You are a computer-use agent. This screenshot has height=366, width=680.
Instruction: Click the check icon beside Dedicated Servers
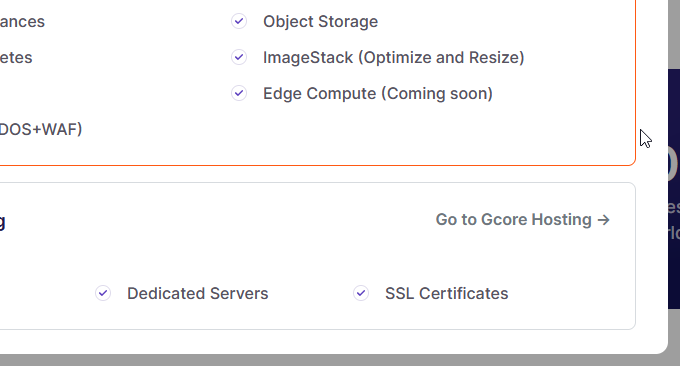click(103, 293)
